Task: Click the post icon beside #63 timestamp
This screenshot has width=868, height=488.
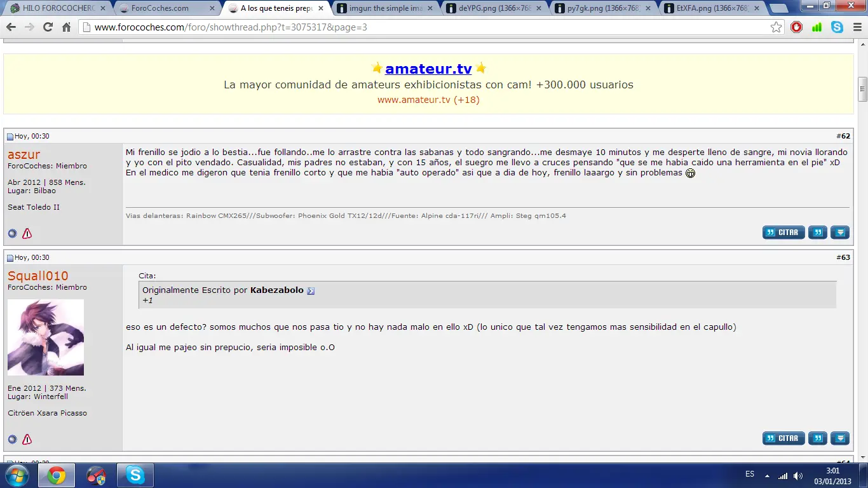Action: tap(10, 258)
